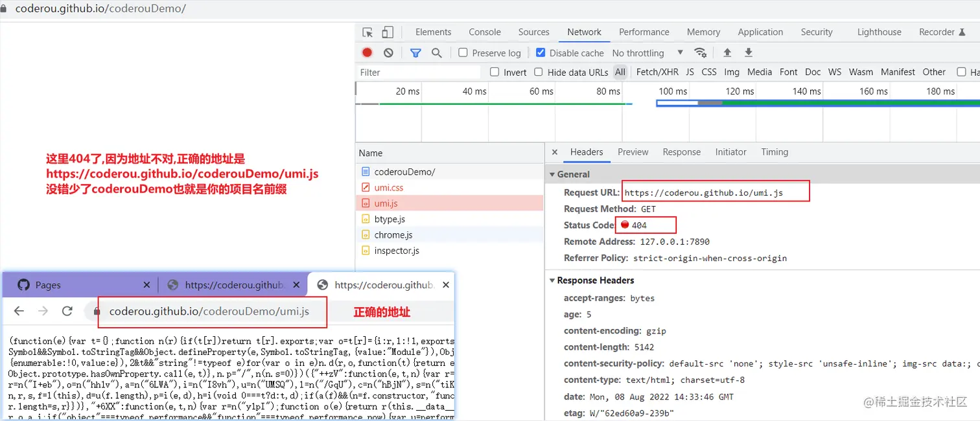Switch to the Initiator detail tab
Image resolution: width=980 pixels, height=421 pixels.
[731, 152]
